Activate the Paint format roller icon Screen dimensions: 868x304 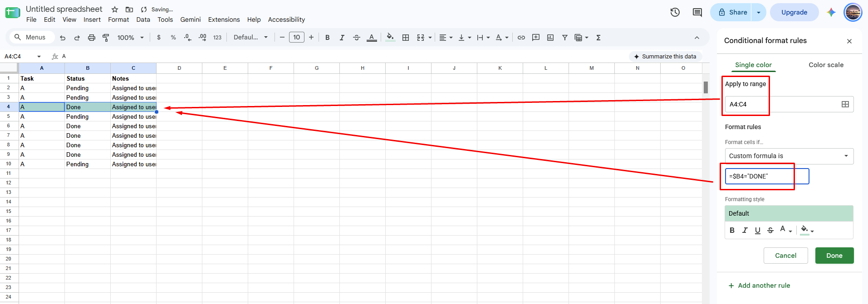[106, 38]
